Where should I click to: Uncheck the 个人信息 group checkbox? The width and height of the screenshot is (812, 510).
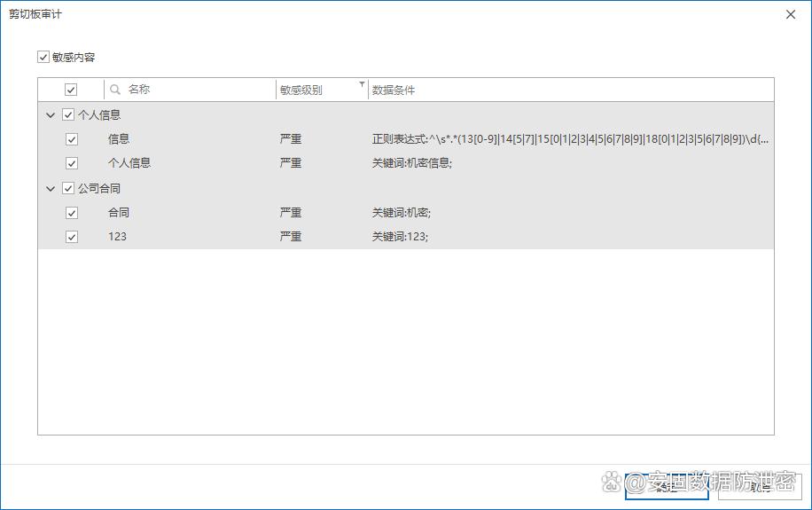[68, 114]
